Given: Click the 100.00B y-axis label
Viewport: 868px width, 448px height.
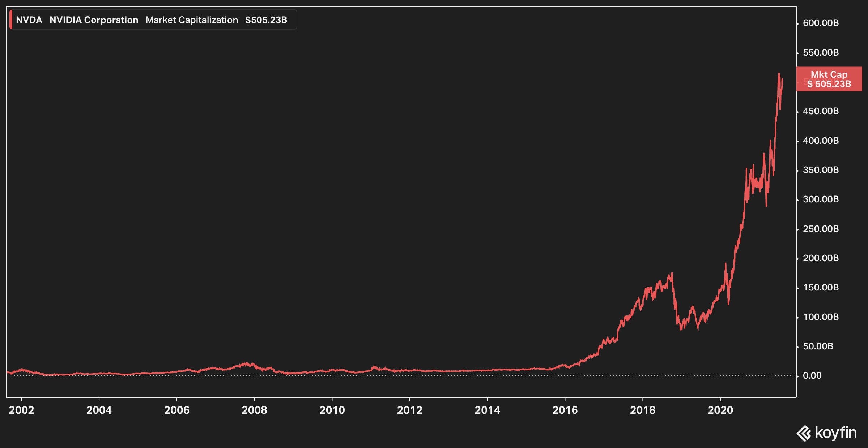Looking at the screenshot, I should tap(821, 317).
